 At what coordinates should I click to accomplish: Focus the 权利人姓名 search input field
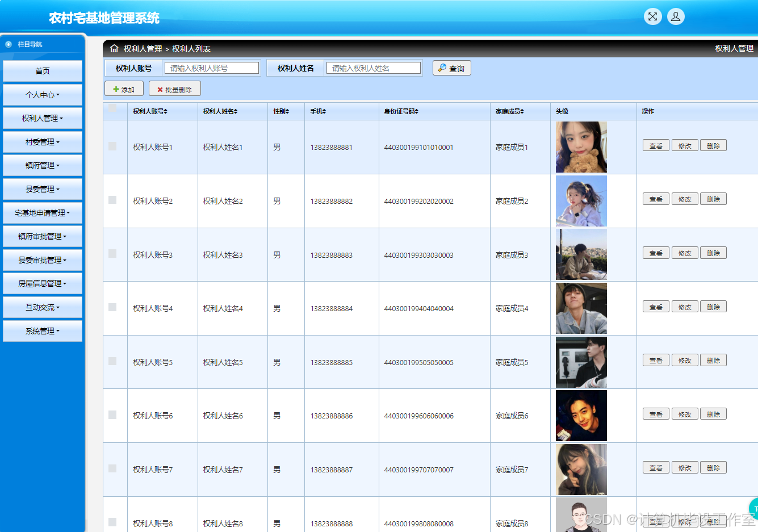point(374,68)
